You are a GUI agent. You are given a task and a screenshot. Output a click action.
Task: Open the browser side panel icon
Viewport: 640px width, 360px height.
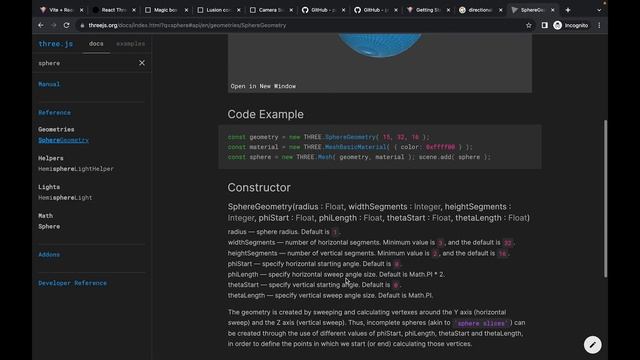point(544,25)
